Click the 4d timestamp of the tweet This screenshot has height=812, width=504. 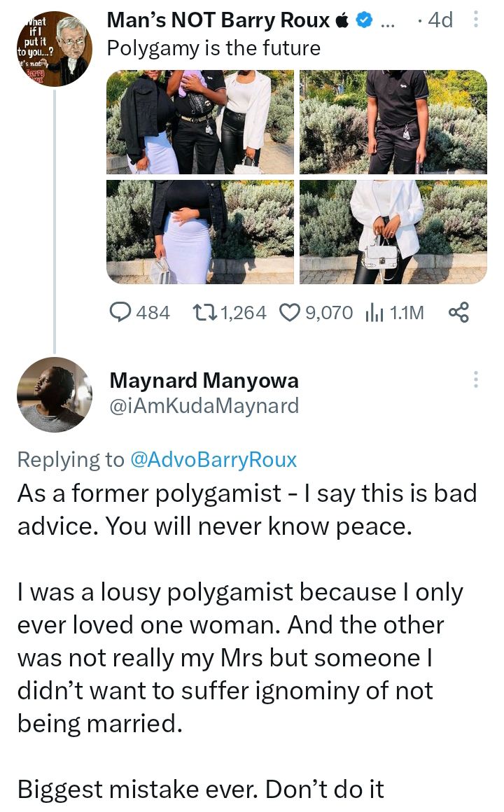pos(440,21)
